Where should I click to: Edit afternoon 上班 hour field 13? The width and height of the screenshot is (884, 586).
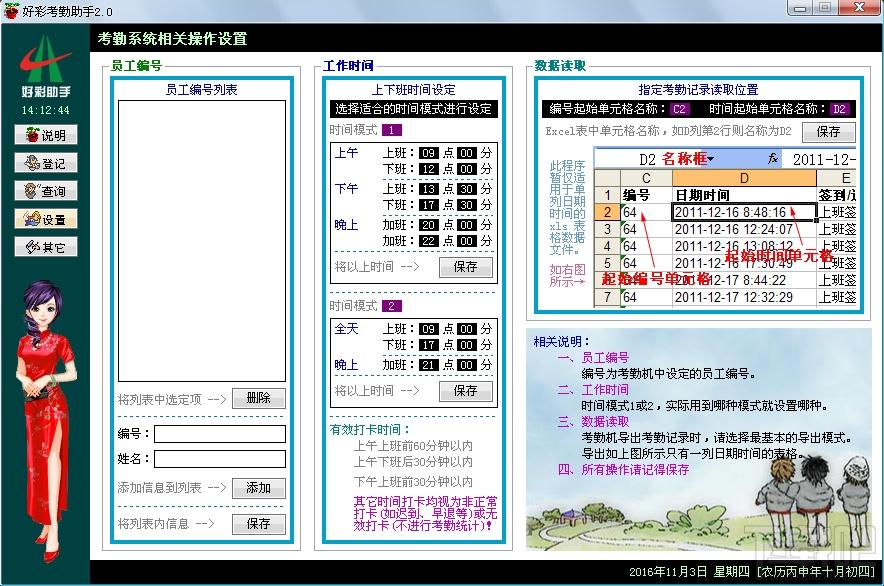pos(428,189)
